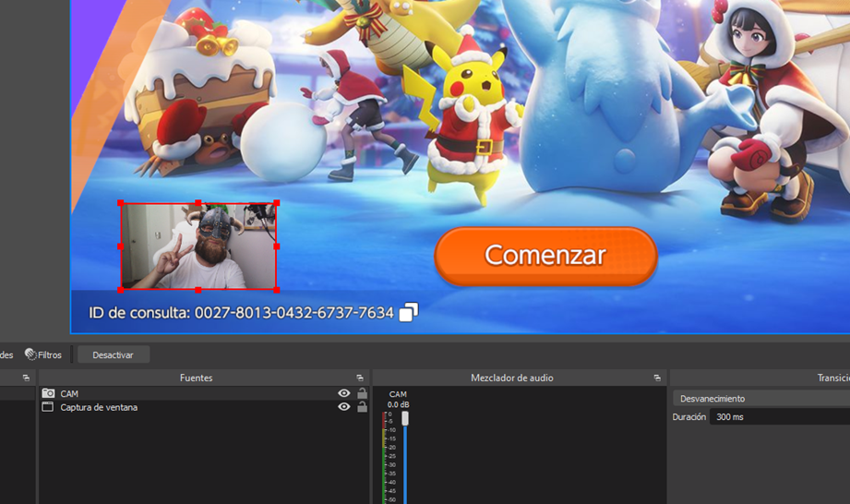Viewport: 850px width, 504px height.
Task: Click the orange Comenzar button in preview
Action: 545,256
